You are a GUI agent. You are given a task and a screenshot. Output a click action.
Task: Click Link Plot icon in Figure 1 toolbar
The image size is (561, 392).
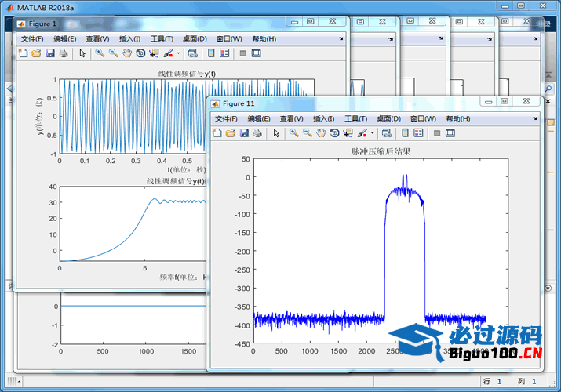[x=193, y=53]
